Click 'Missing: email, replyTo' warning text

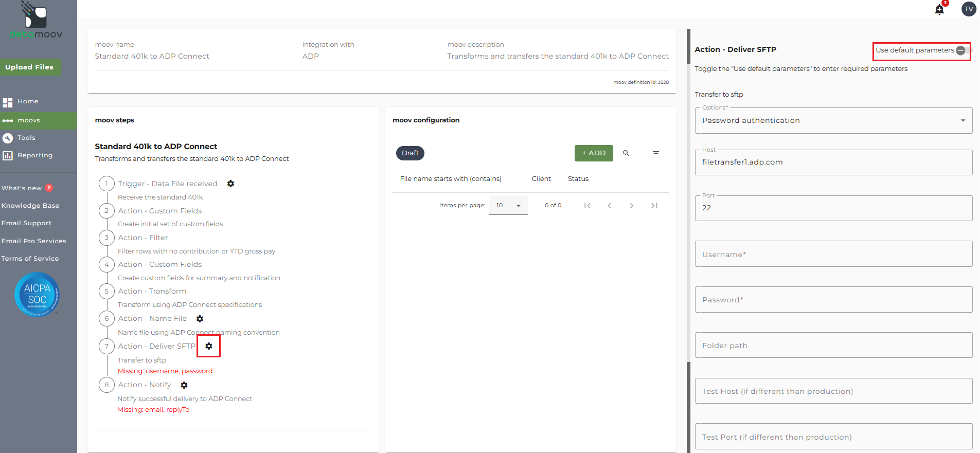click(x=153, y=410)
